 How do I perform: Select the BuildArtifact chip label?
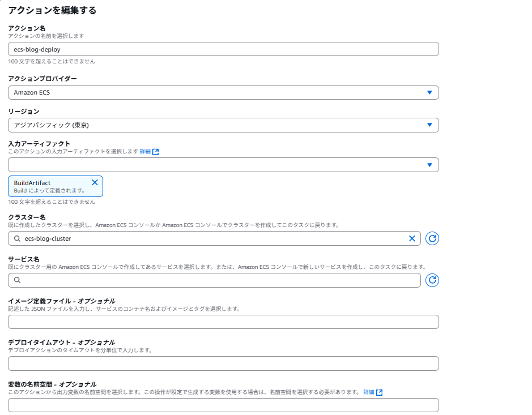32,183
